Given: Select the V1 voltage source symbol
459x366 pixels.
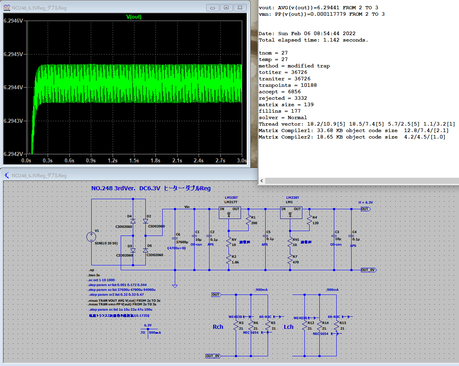Looking at the screenshot, I should 91,237.
